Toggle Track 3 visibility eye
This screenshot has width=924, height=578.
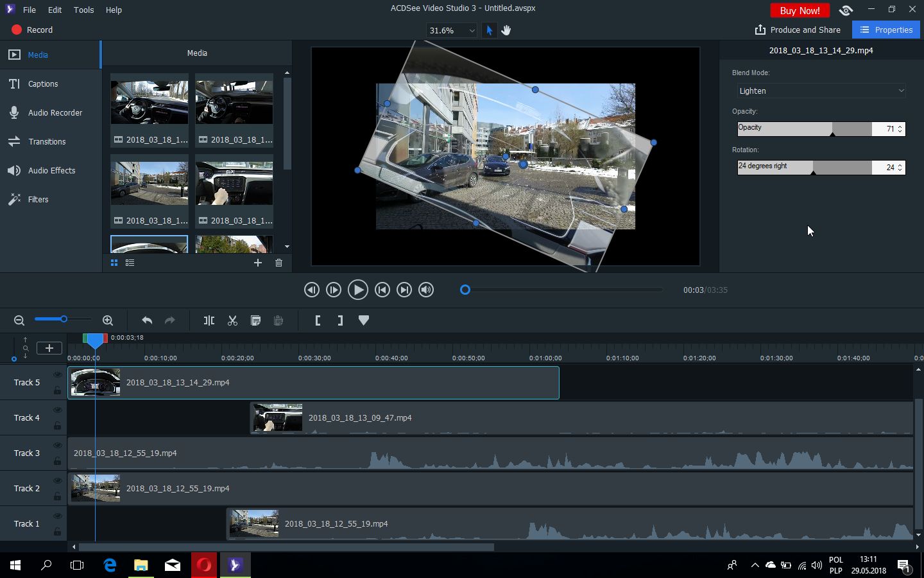[x=57, y=445]
